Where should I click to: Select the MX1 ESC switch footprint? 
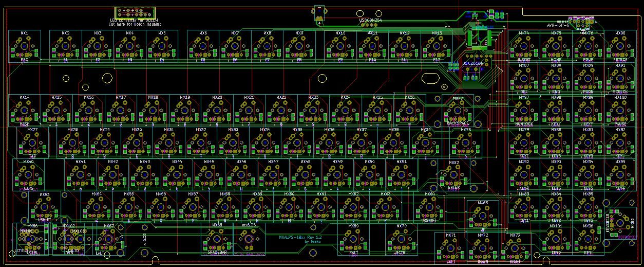point(24,46)
